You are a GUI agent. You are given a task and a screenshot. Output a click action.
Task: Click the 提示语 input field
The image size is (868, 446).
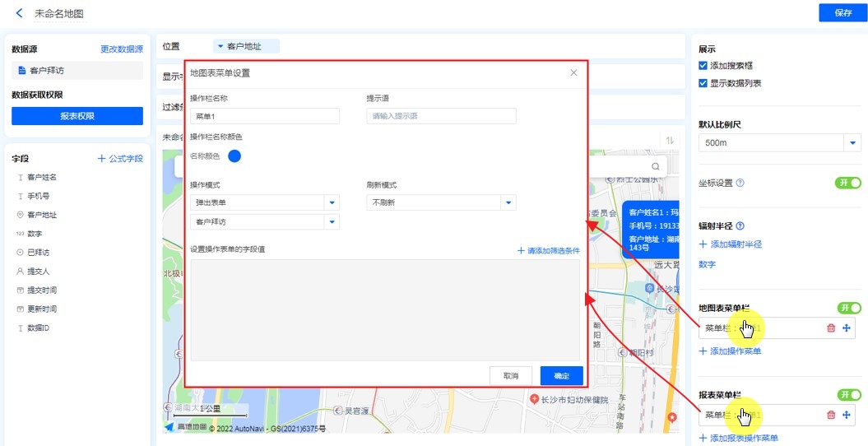441,116
